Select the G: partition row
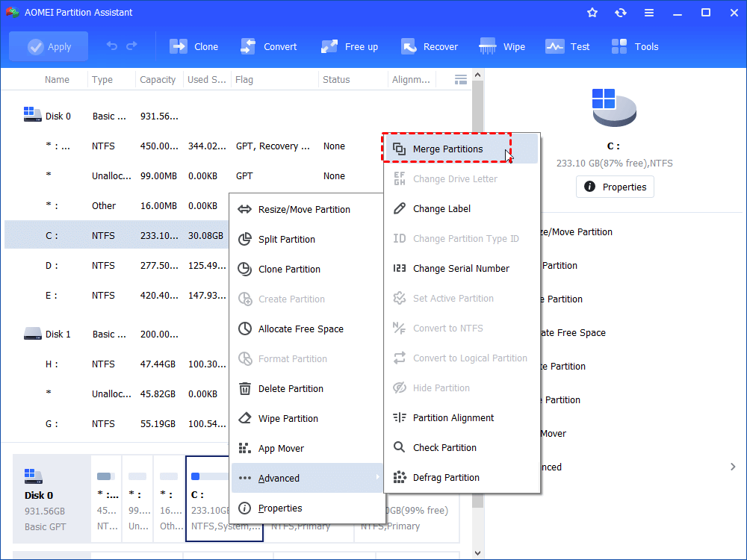Viewport: 747px width, 560px height. 117,424
